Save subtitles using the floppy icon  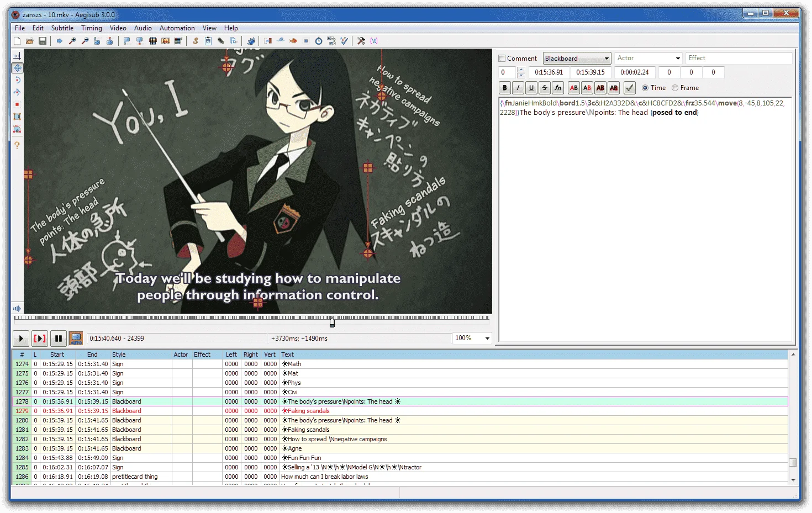click(x=43, y=41)
